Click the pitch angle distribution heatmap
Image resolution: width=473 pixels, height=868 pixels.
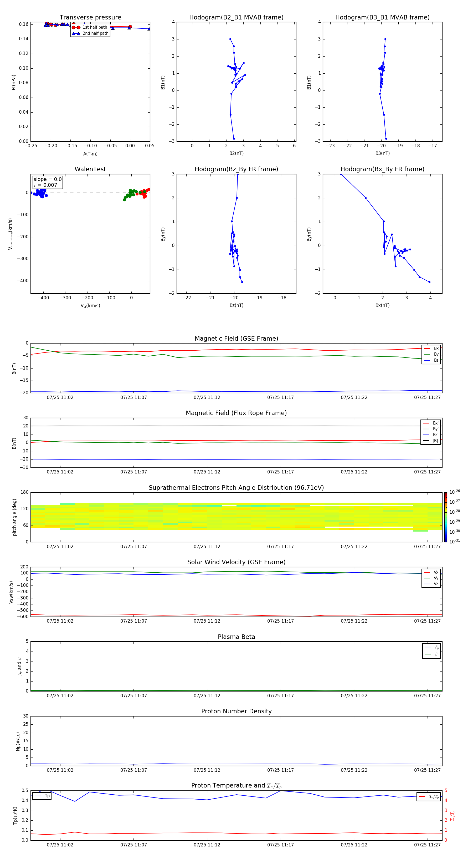tap(236, 517)
